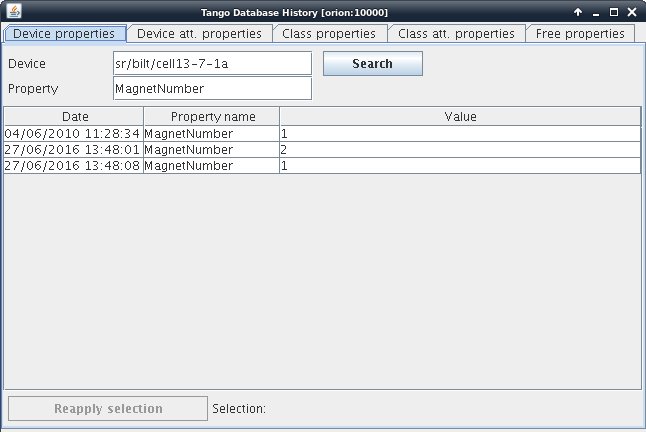Sort by Date column header

click(74, 116)
